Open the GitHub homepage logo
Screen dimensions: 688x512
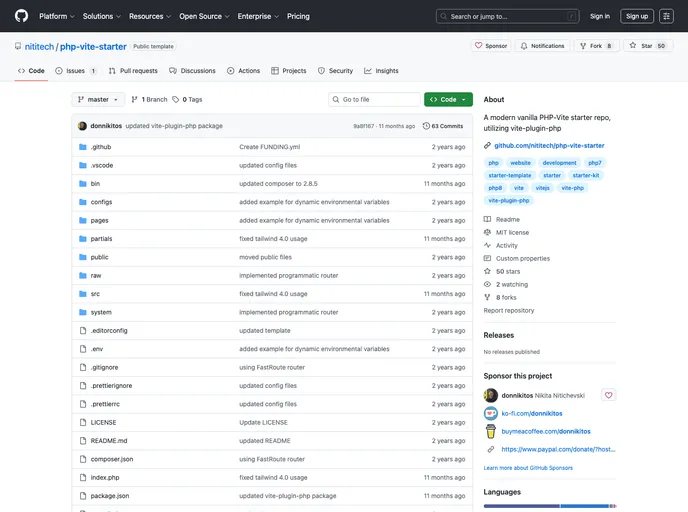21,16
